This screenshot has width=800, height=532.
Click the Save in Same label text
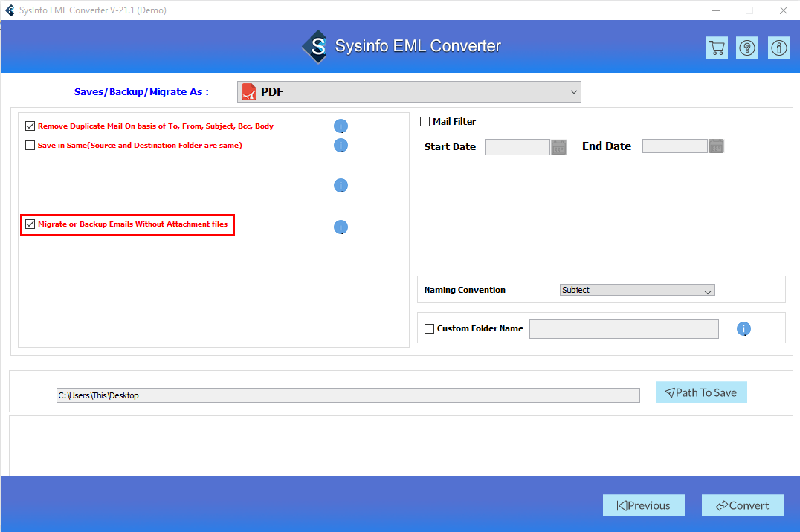tap(140, 146)
